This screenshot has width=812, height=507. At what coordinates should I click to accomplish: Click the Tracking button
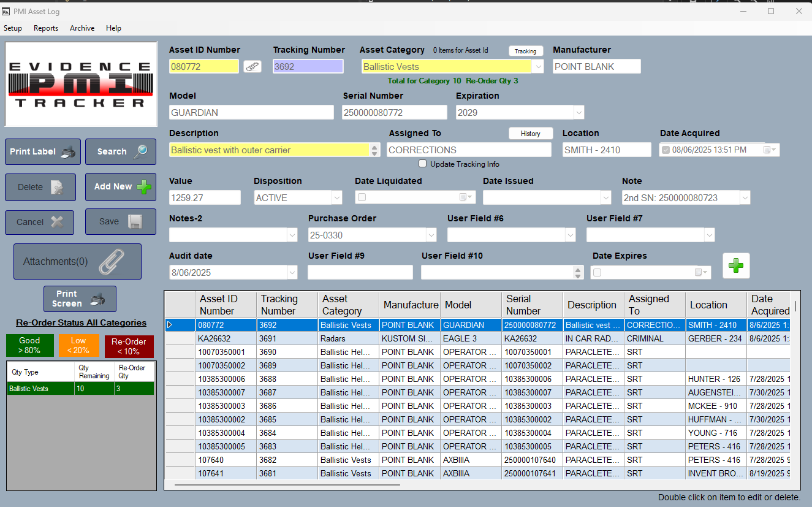click(x=525, y=51)
